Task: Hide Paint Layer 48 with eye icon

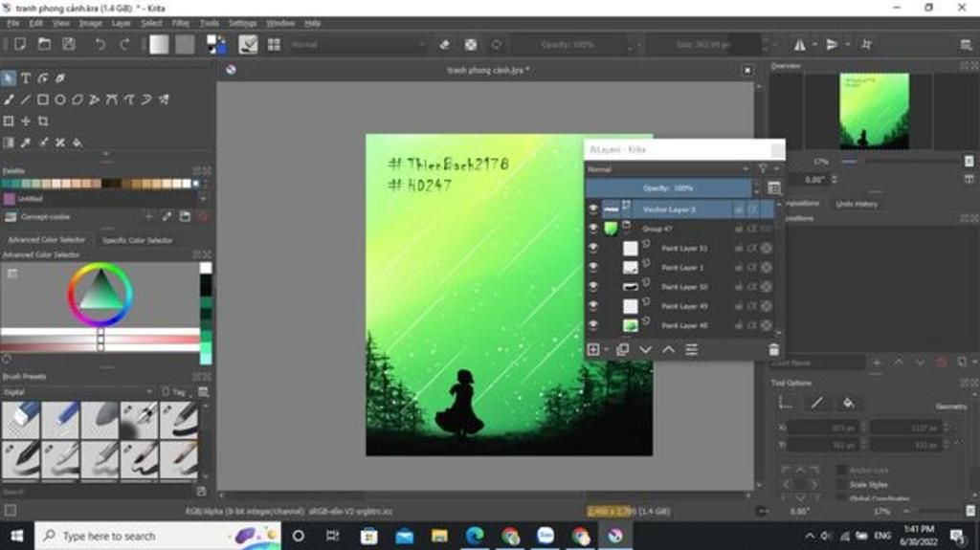Action: (593, 325)
